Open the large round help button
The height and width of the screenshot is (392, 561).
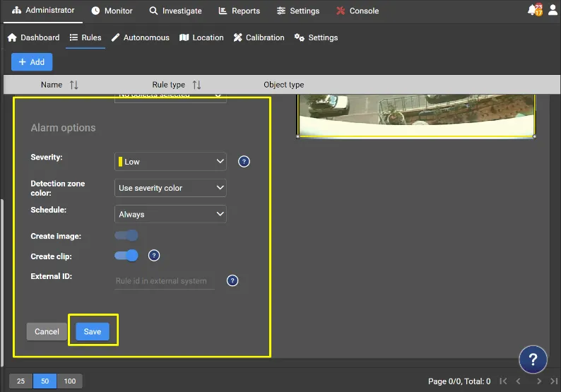click(x=533, y=359)
